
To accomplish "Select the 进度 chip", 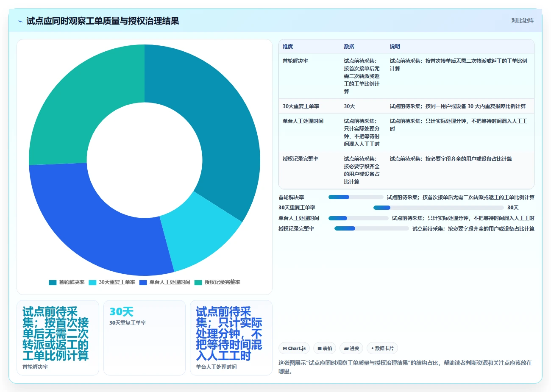I will pos(351,348).
